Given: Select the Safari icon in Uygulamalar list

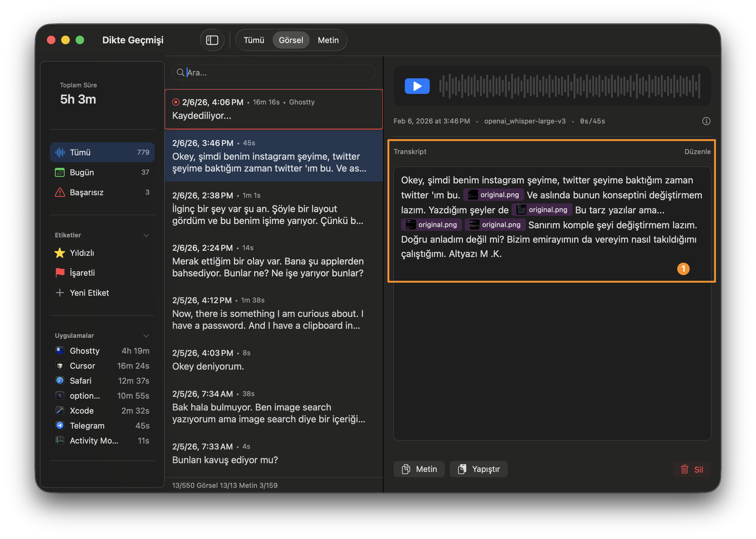Looking at the screenshot, I should 60,380.
